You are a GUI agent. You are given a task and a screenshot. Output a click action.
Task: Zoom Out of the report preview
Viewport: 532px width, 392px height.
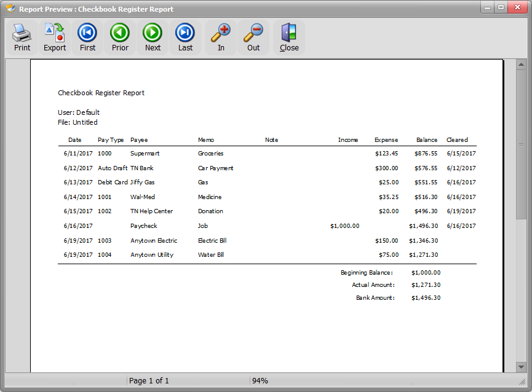pyautogui.click(x=253, y=37)
